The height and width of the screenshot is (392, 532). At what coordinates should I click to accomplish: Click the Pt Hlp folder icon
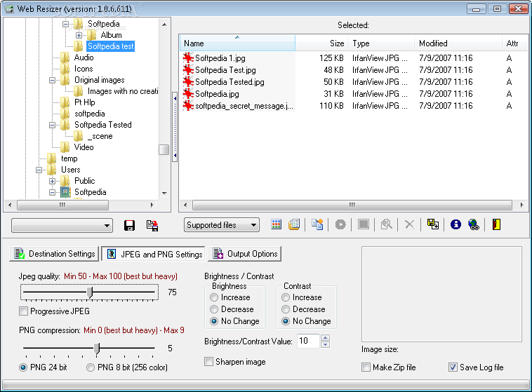(65, 102)
